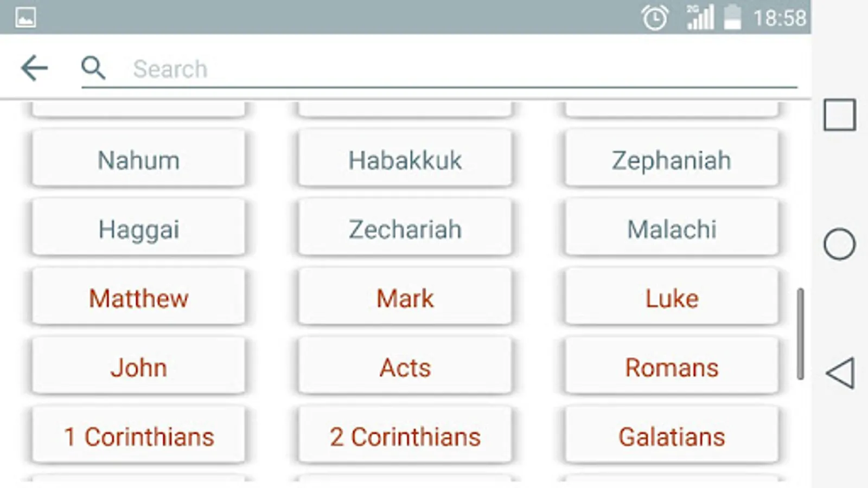Open the book of Nahum
868x488 pixels.
click(x=138, y=159)
